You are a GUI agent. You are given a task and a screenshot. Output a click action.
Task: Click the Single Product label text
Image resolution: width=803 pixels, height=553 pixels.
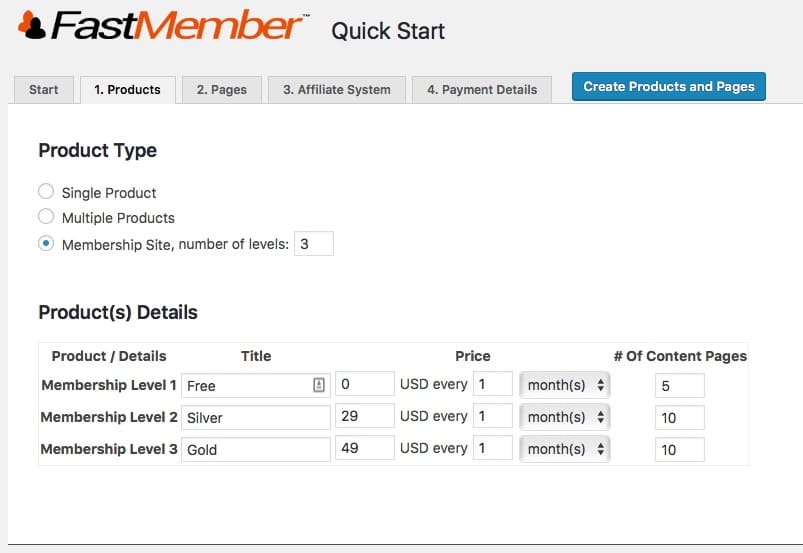point(109,193)
